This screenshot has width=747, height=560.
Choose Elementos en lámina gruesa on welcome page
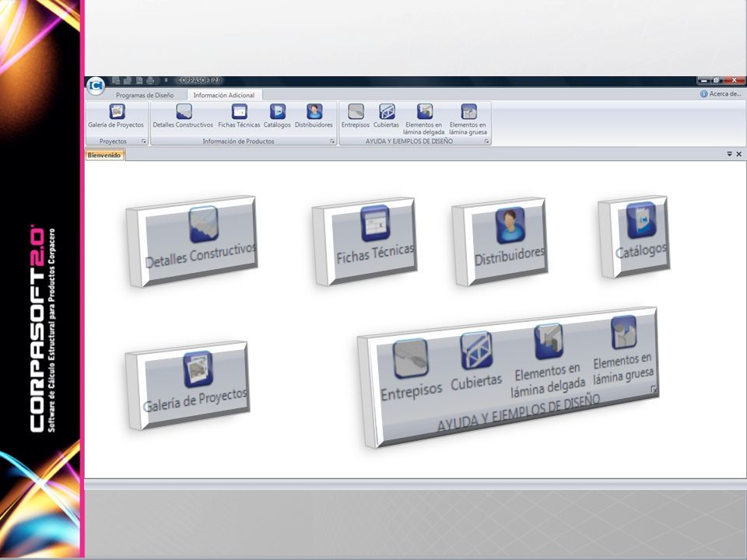tap(623, 349)
